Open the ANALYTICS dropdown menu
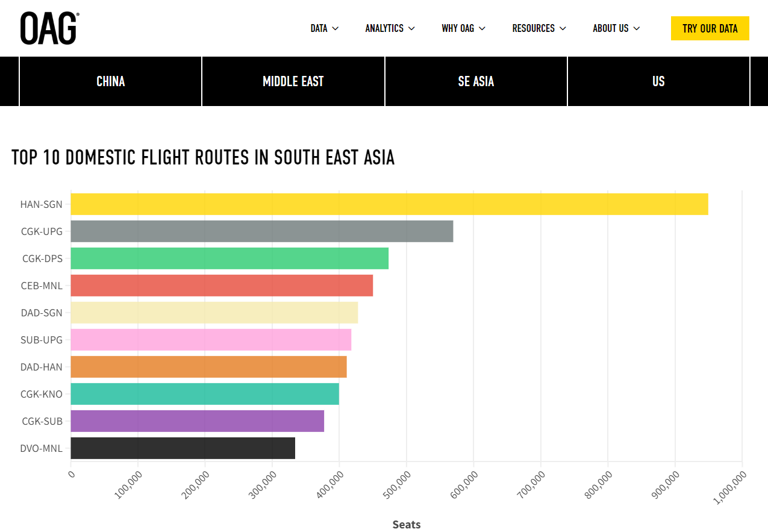 [390, 28]
